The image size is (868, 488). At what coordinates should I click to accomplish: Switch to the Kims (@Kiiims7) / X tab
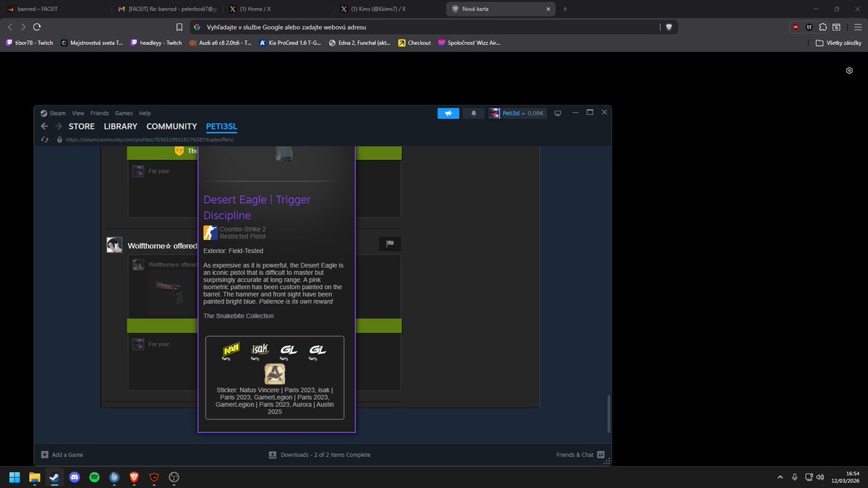[389, 9]
